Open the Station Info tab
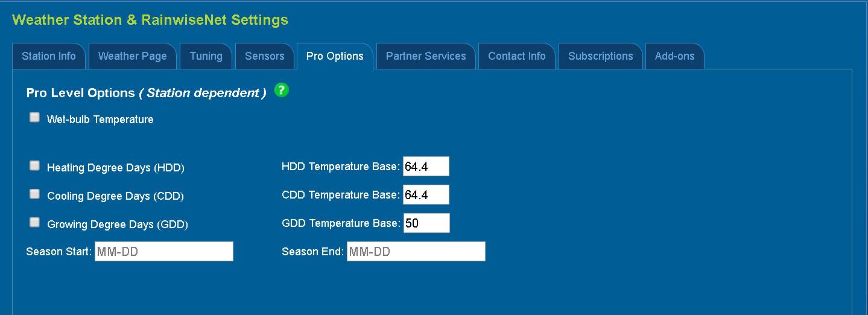Screen dimensions: 868x315 coord(49,56)
